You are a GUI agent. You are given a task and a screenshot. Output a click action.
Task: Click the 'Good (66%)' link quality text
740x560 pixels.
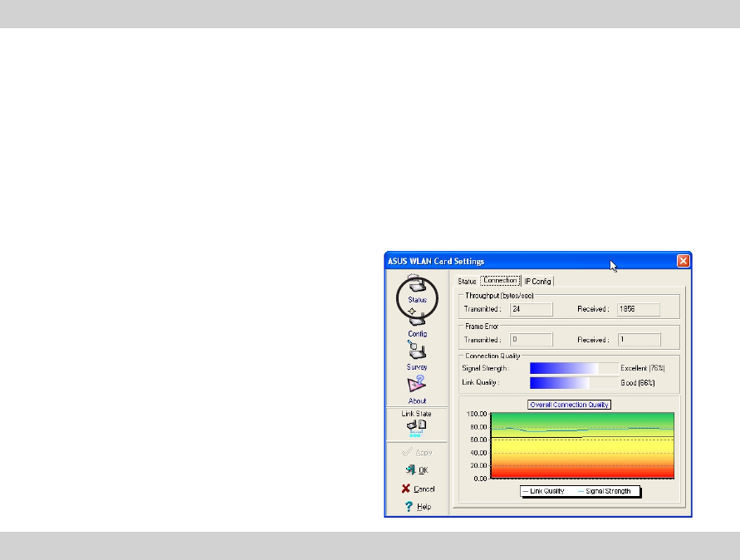[638, 383]
